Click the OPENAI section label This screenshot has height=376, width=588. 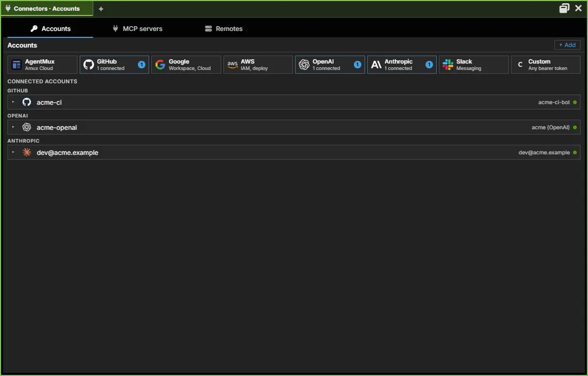(x=18, y=116)
